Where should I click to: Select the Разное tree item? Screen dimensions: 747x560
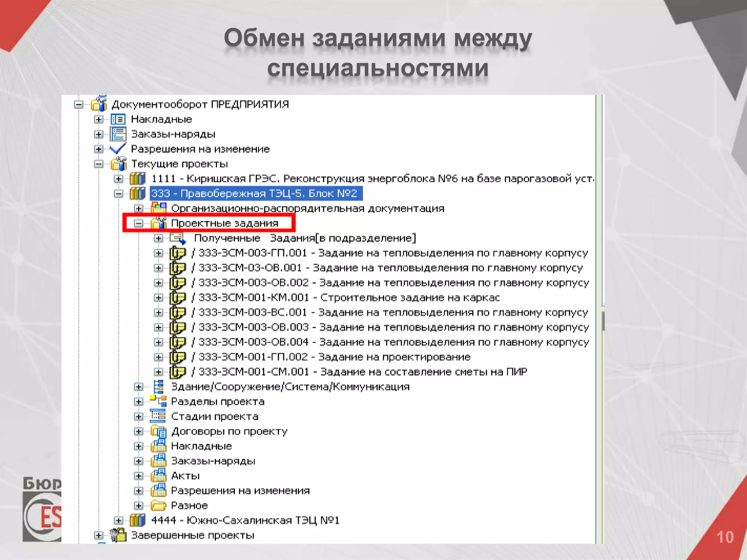[x=189, y=506]
